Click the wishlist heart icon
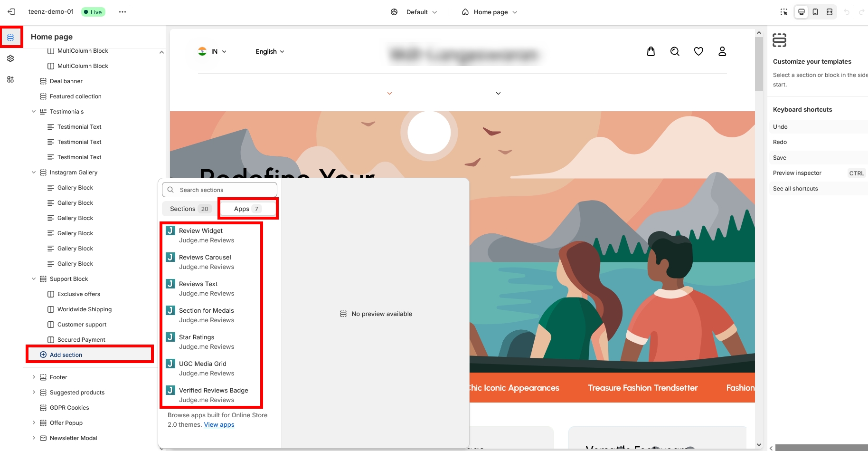The image size is (868, 451). (698, 51)
